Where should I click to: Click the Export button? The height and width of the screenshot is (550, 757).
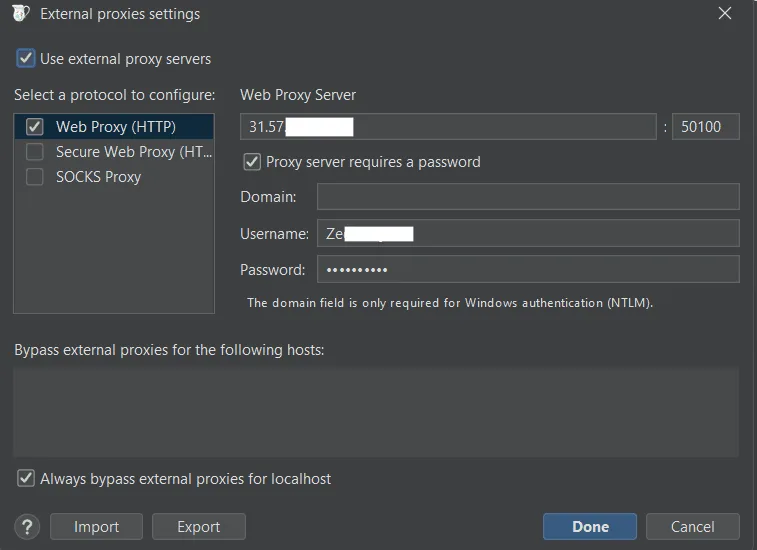coord(199,526)
